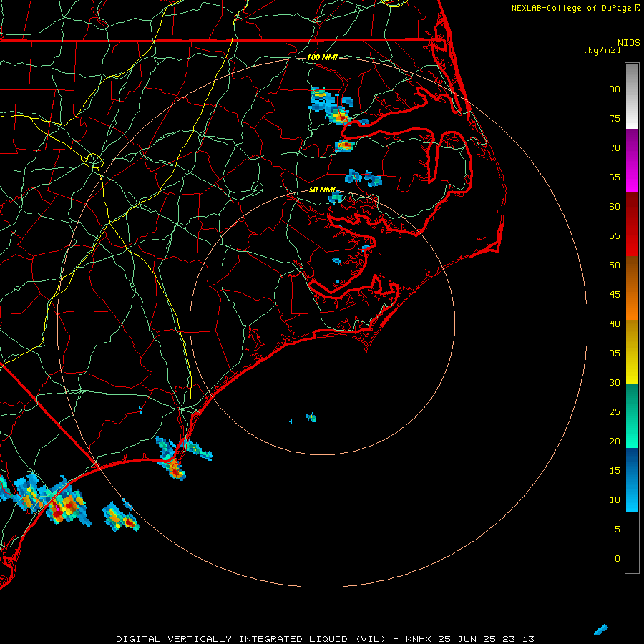Select the 25 value on the VIL scale
Screen dimensions: 644x644
click(615, 412)
